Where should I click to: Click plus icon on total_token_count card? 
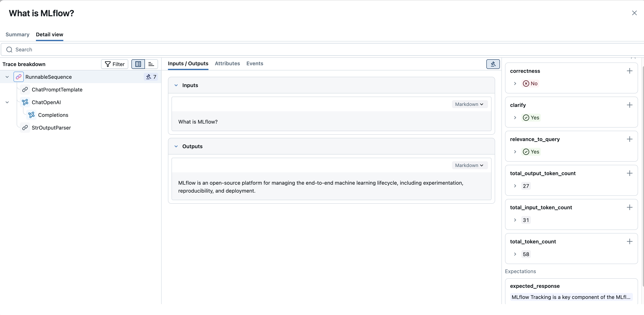(x=630, y=241)
